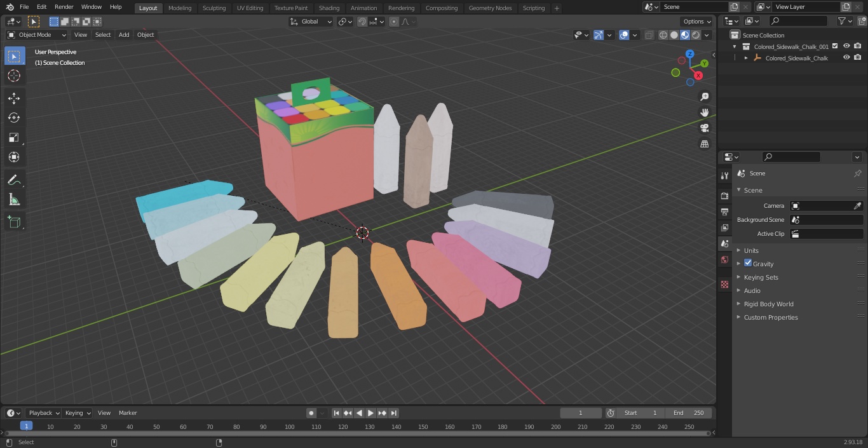Switch to the UV Editing workspace
The height and width of the screenshot is (448, 868).
point(250,8)
